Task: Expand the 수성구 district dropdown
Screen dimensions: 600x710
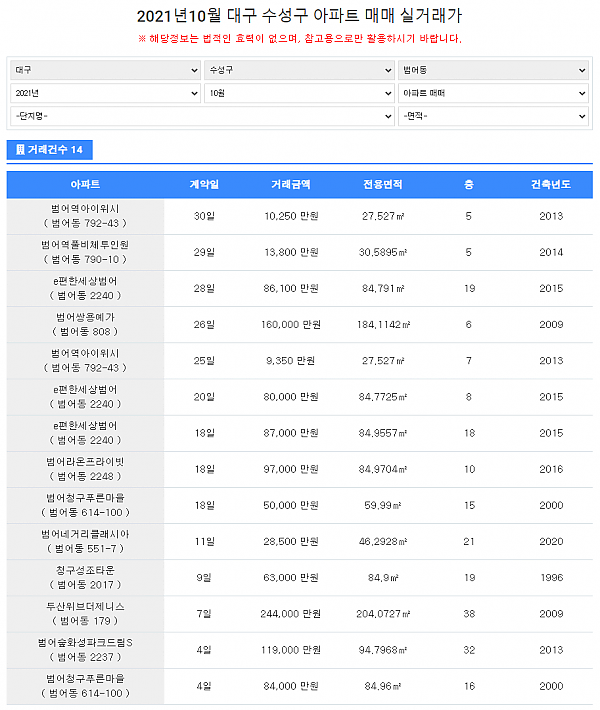Action: pos(299,71)
